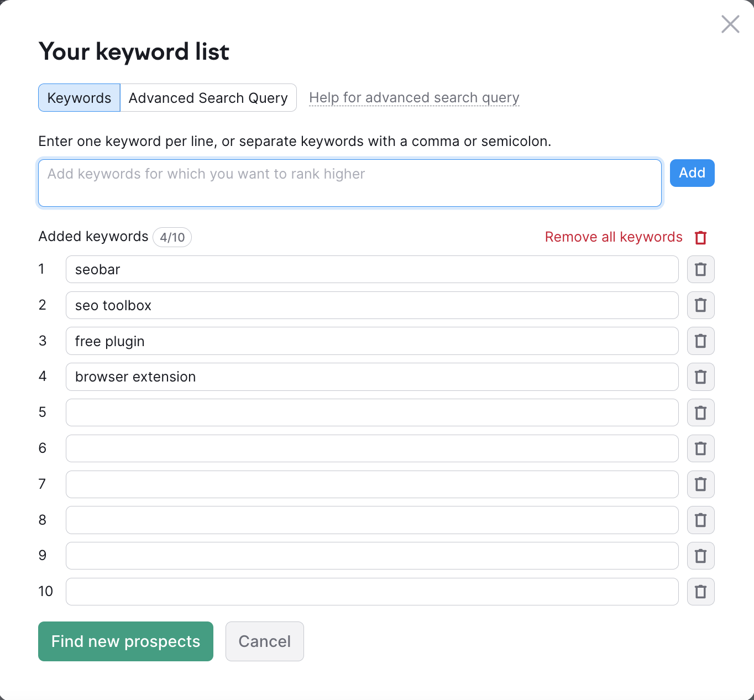
Task: Click the trash icon next to row 5
Action: click(x=700, y=412)
